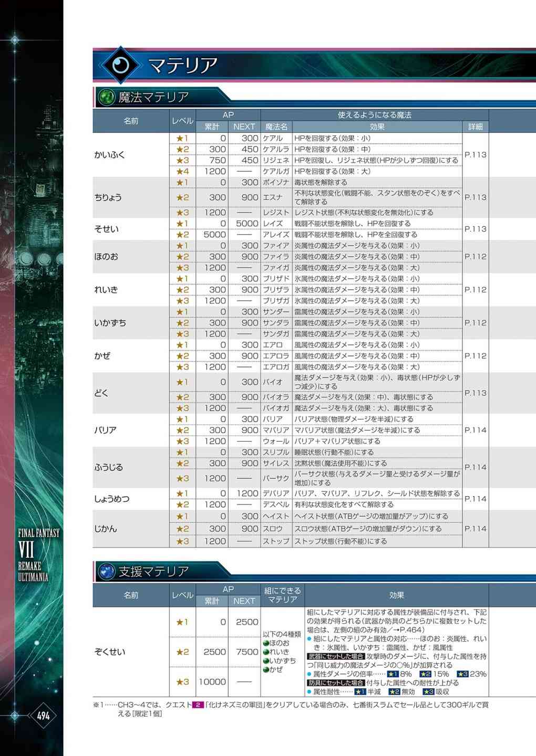Click the green orb icon beside 魔法マテリア
536x756 pixels.
click(x=107, y=97)
